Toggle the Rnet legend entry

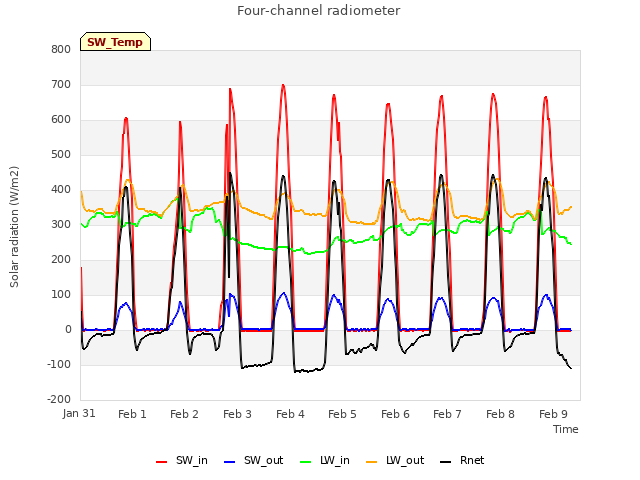(x=462, y=460)
